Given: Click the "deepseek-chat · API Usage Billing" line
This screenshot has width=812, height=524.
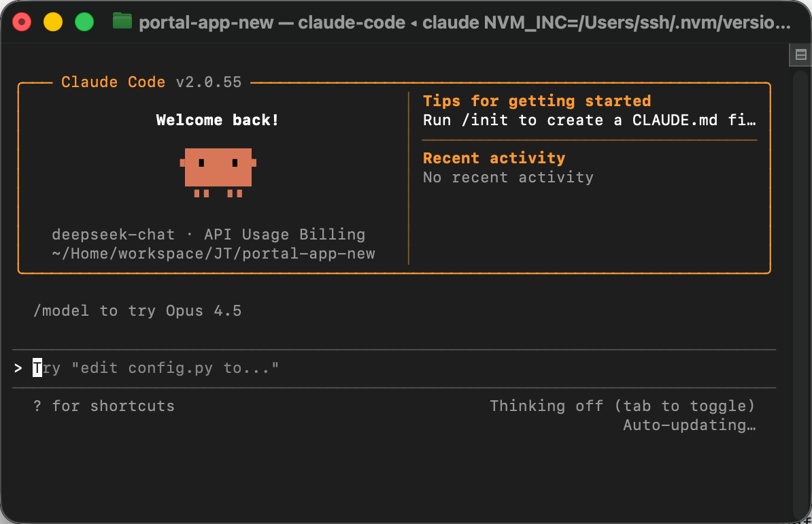Looking at the screenshot, I should coord(208,235).
